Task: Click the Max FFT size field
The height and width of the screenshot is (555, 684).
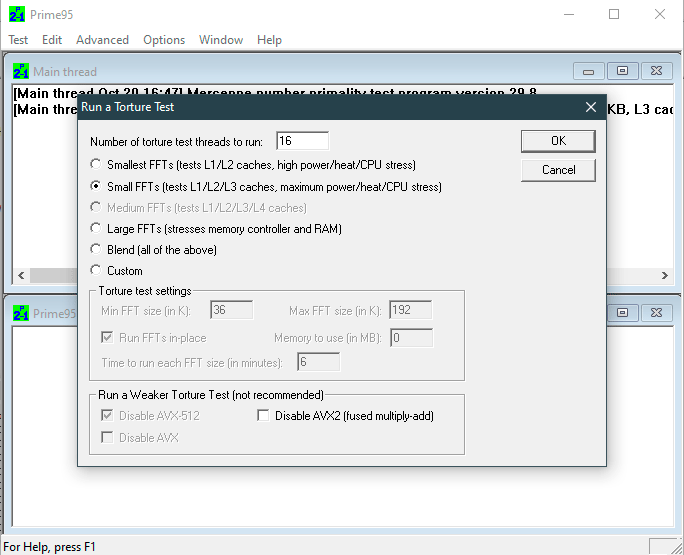Action: (x=410, y=310)
